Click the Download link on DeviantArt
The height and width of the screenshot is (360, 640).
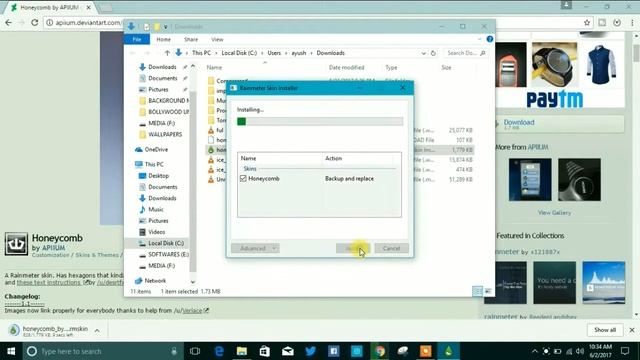[x=519, y=122]
